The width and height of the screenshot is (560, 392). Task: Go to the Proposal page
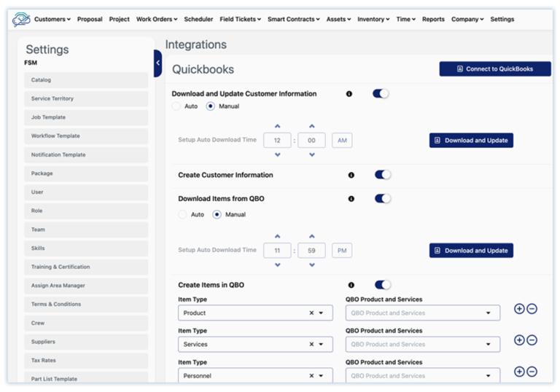(x=90, y=19)
